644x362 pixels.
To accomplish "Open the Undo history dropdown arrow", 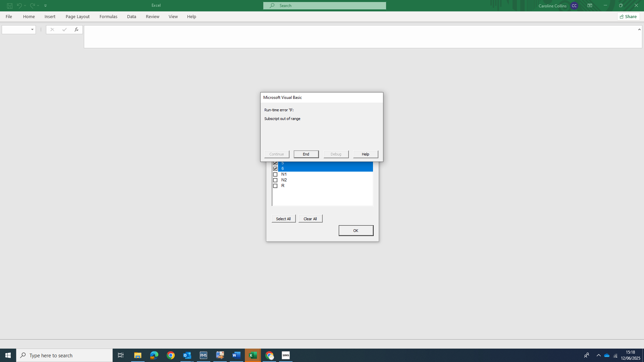I will [x=24, y=5].
